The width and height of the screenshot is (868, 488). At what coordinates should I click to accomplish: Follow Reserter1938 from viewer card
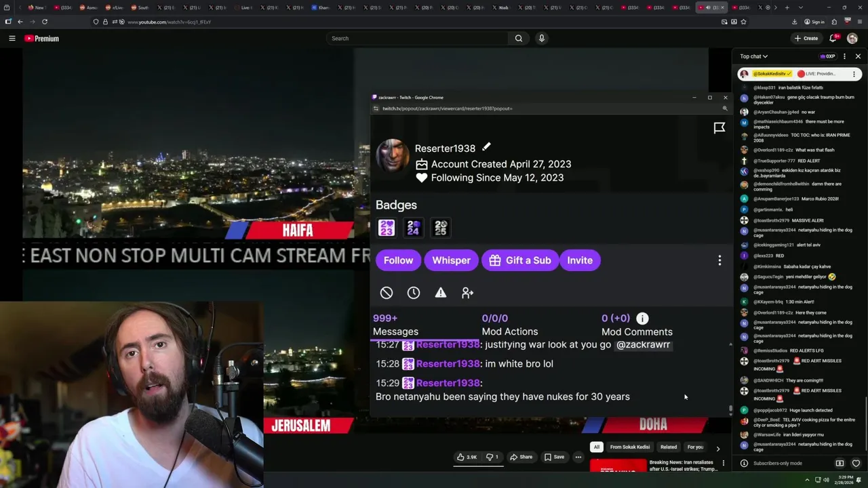click(398, 260)
